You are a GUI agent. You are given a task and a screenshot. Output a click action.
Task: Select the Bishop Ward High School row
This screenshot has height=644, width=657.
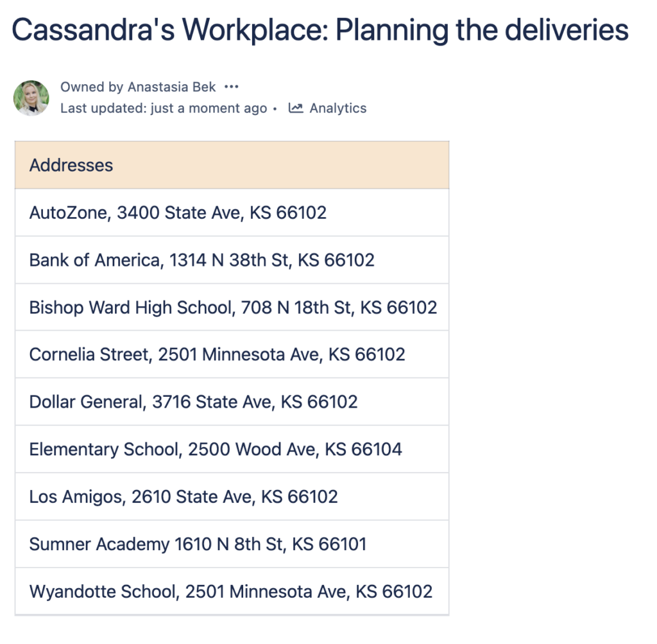[233, 308]
